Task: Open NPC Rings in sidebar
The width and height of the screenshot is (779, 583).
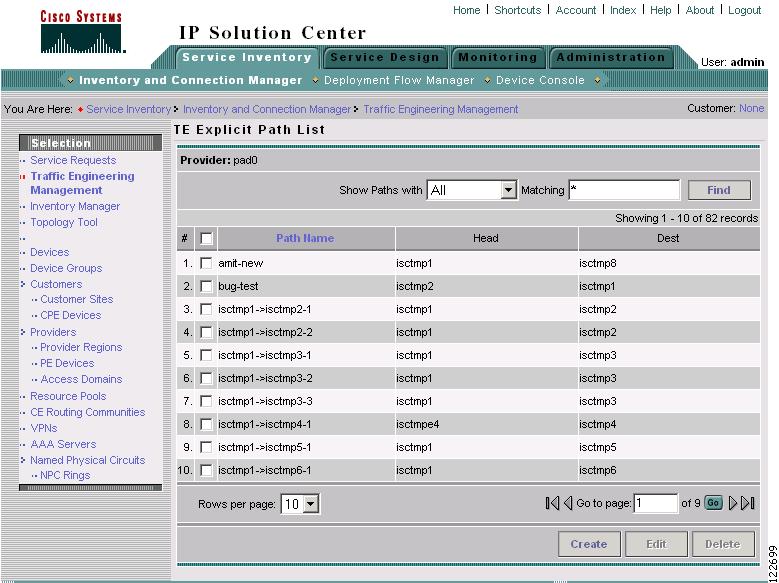Action: coord(65,475)
